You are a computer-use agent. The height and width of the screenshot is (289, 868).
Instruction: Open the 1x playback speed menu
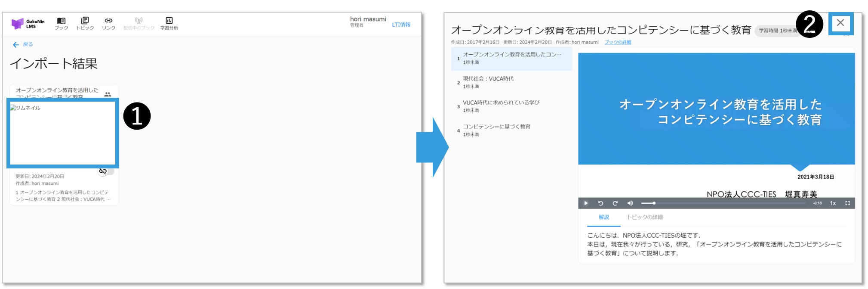point(833,203)
